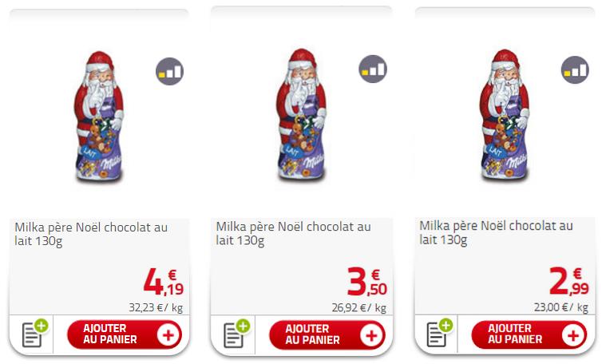Screen dimensions: 602x364
Task: Click add-to-list icon on 2,99 € product
Action: [x=440, y=333]
